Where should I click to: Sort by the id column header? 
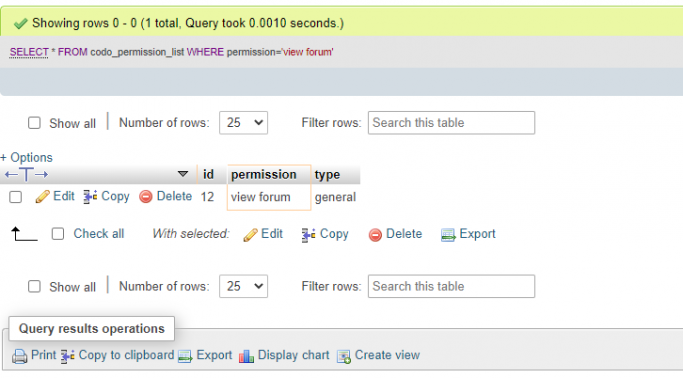click(x=208, y=175)
